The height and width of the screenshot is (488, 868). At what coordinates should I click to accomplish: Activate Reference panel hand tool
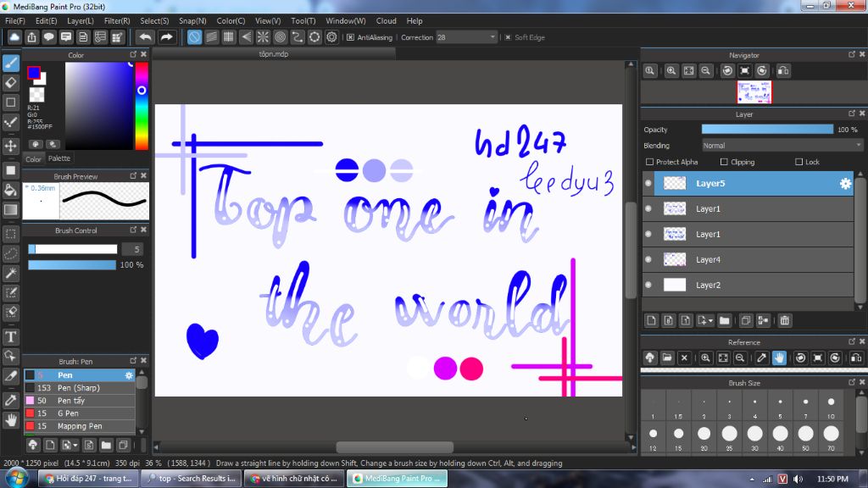(x=779, y=358)
